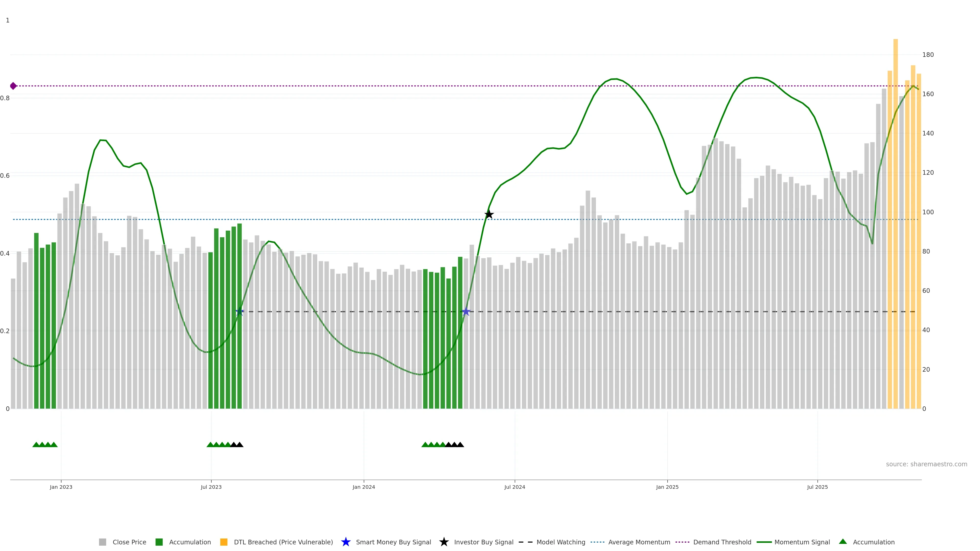
Task: Click blue Smart Money star legend icon
Action: [x=346, y=542]
